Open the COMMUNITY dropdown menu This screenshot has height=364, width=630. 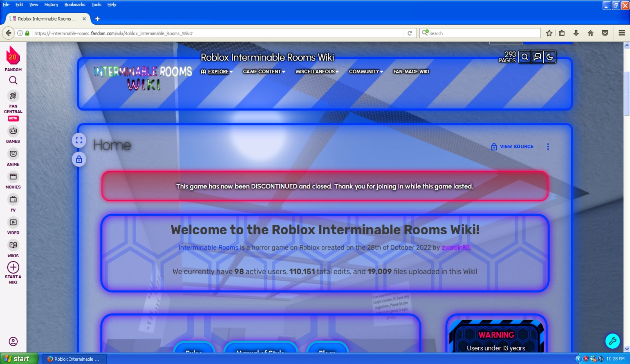[x=365, y=72]
